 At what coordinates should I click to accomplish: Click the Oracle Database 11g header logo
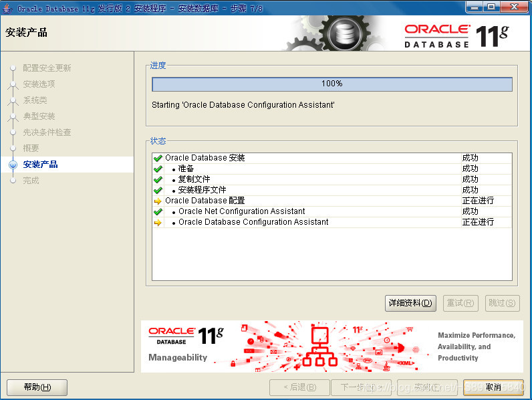[456, 35]
